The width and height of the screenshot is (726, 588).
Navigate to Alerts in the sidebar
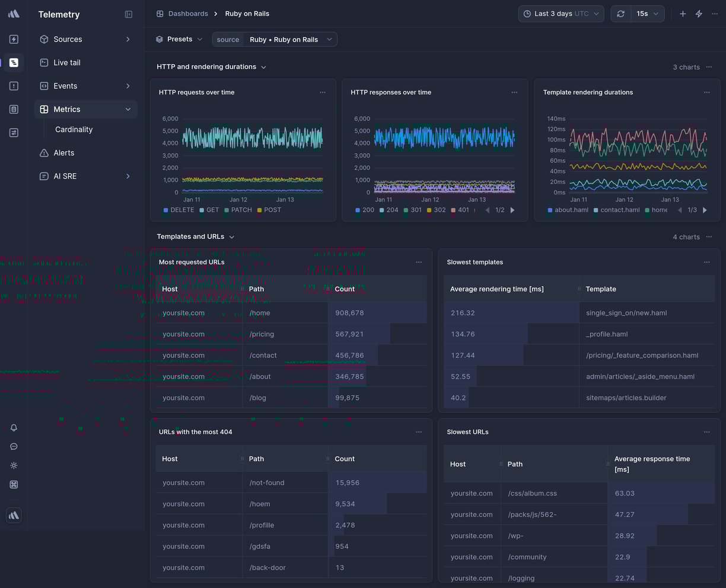[63, 152]
